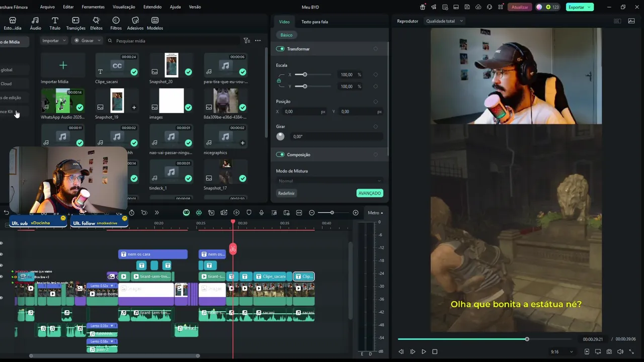The image size is (644, 362).
Task: Click the microphone voiceover icon in timeline toolbar
Action: click(x=261, y=213)
